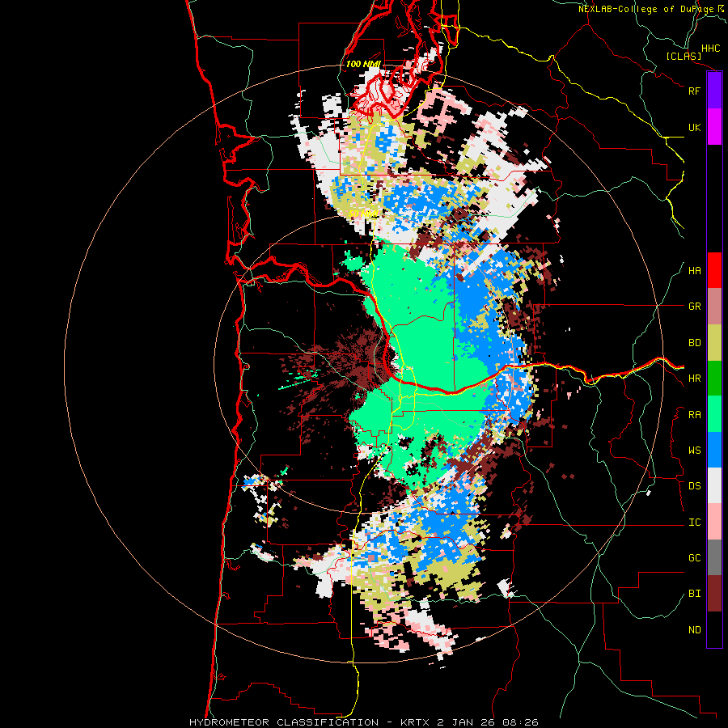Select the GR graupel color swatch
Image resolution: width=728 pixels, height=728 pixels.
(714, 306)
